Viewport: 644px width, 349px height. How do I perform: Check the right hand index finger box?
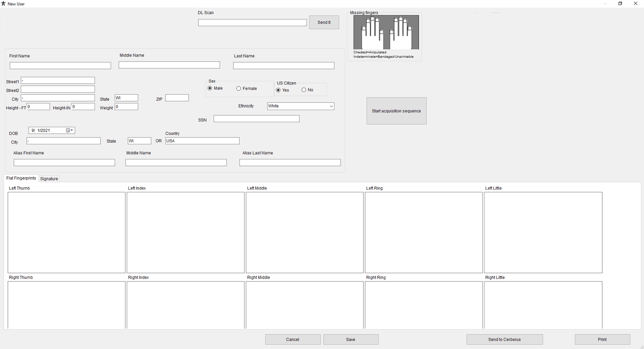(x=396, y=20)
